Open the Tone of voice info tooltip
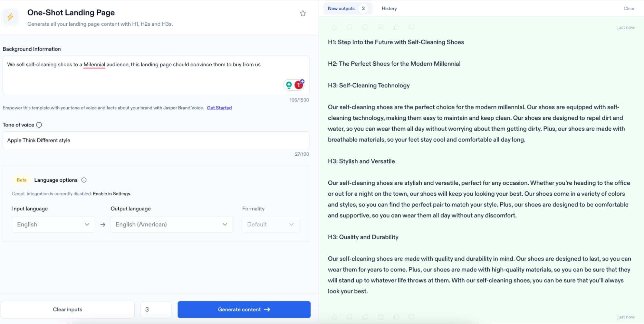 pyautogui.click(x=39, y=125)
